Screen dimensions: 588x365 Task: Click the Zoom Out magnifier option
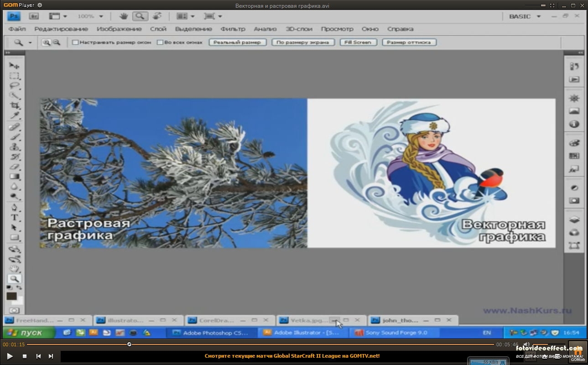[x=56, y=42]
